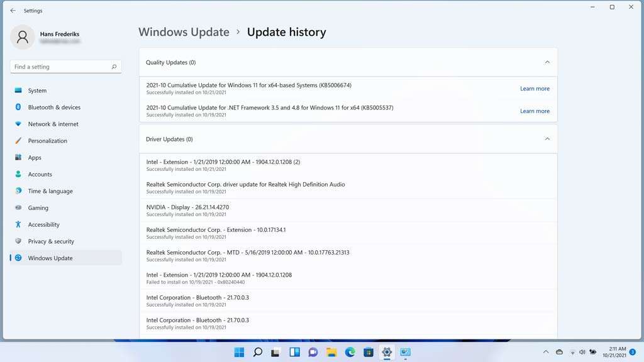
Task: Go to Bluetooth & devices settings
Action: [x=65, y=107]
